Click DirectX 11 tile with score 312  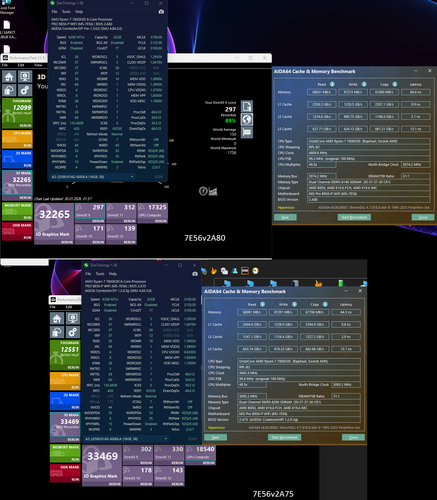click(x=121, y=213)
